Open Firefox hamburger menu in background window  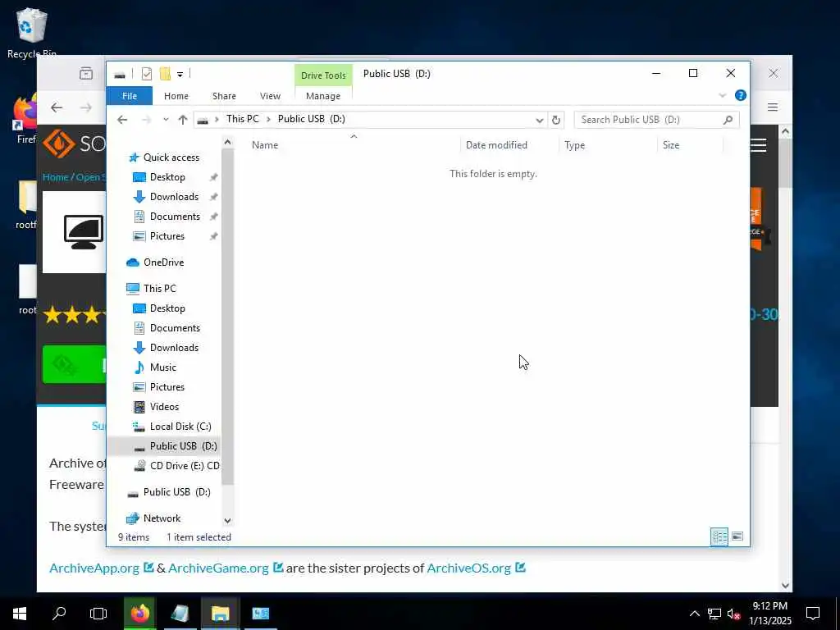point(773,107)
